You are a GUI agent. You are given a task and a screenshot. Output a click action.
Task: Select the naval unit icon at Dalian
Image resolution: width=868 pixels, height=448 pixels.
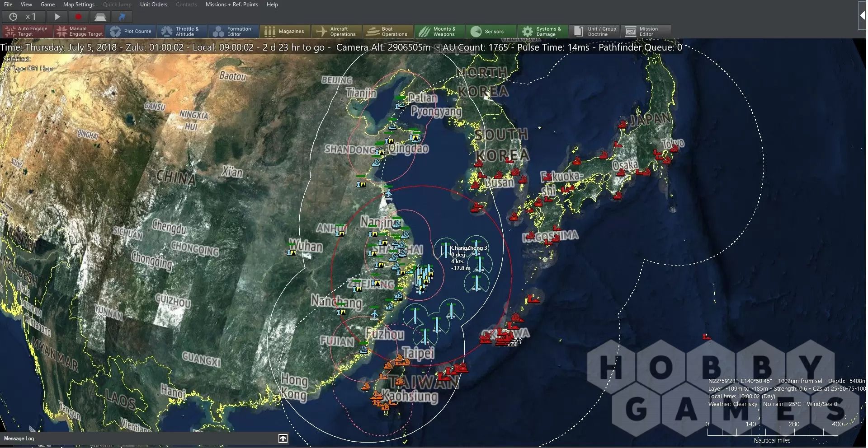pyautogui.click(x=401, y=105)
